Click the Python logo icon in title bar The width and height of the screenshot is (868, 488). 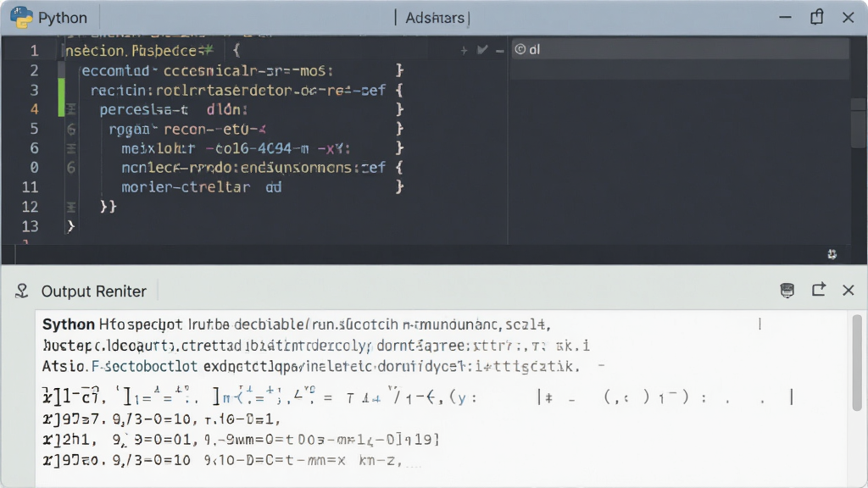pyautogui.click(x=21, y=17)
